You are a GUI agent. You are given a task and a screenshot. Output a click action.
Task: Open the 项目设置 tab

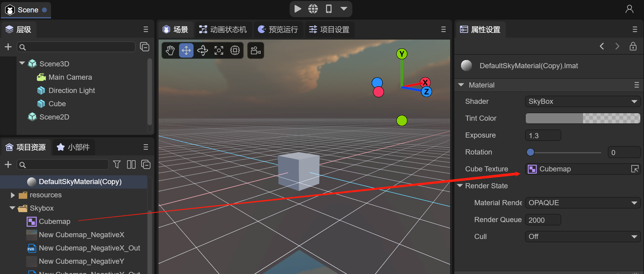[x=329, y=30]
